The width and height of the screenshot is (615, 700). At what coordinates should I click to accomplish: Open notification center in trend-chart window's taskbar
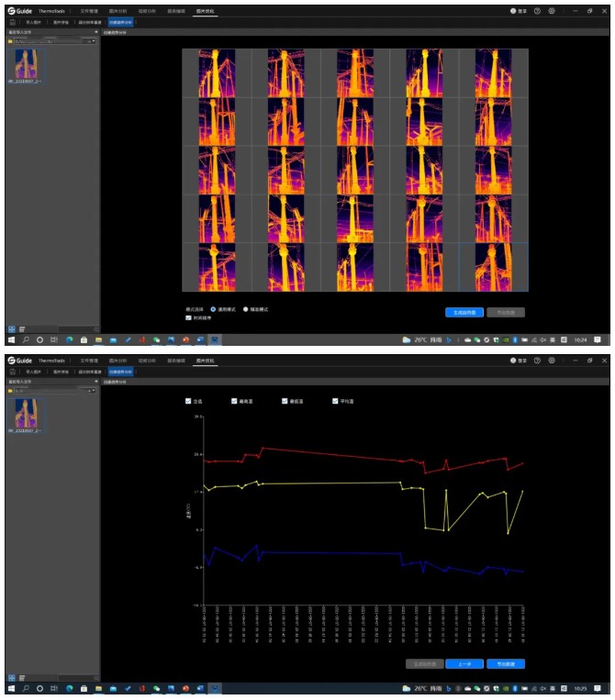pos(598,689)
